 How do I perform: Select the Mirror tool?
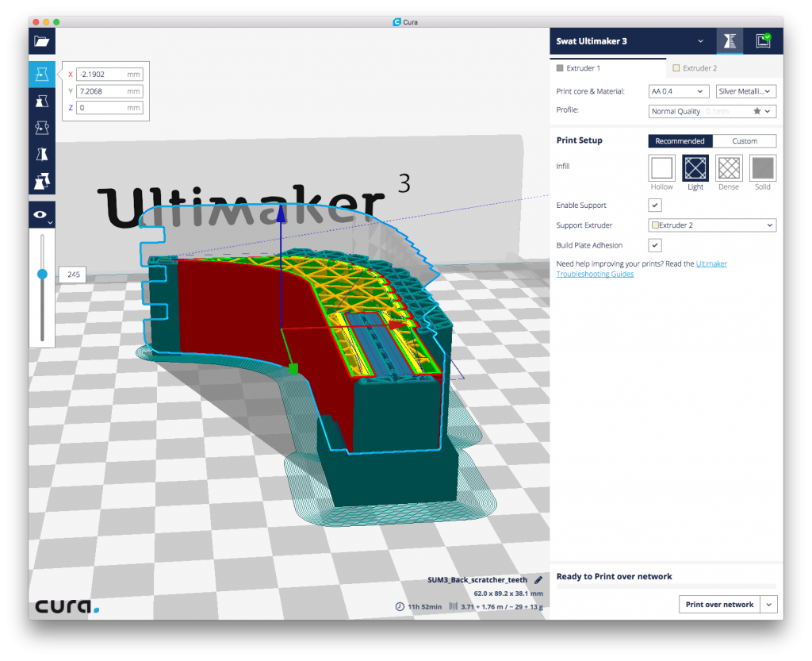(x=42, y=154)
